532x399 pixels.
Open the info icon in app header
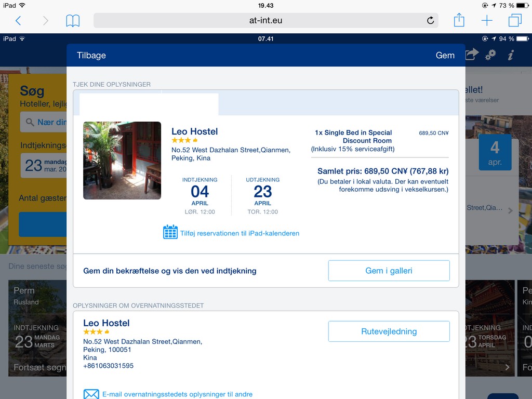click(511, 55)
